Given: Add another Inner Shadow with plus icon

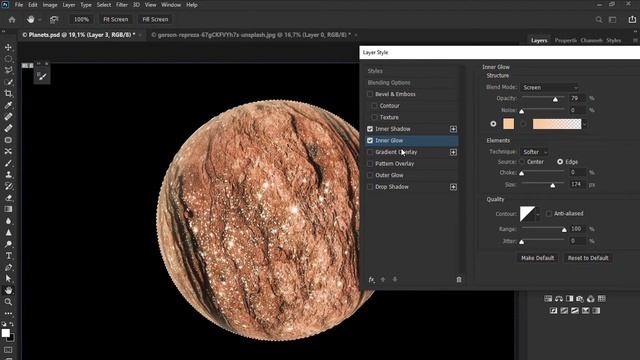Looking at the screenshot, I should click(x=453, y=129).
